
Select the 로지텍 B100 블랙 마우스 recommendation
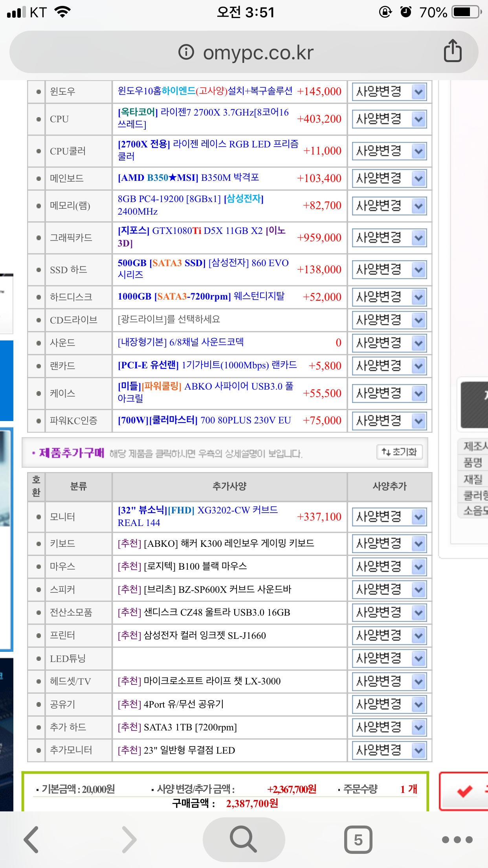click(182, 566)
